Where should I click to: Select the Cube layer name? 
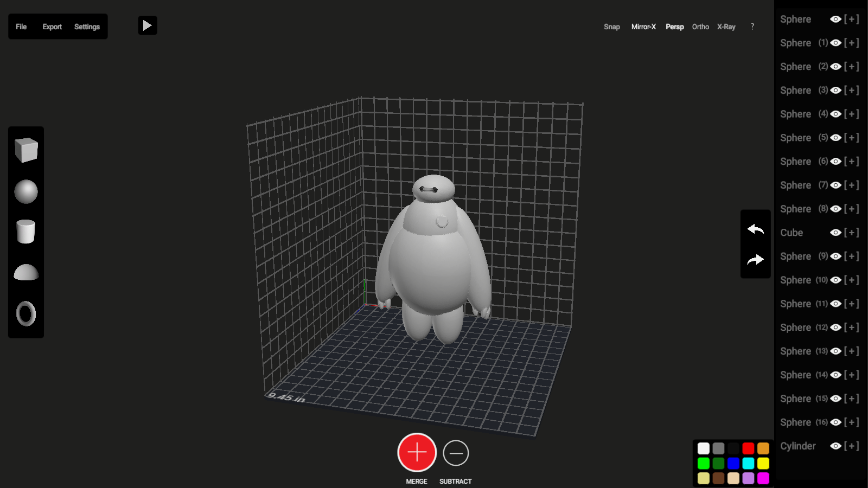click(792, 233)
